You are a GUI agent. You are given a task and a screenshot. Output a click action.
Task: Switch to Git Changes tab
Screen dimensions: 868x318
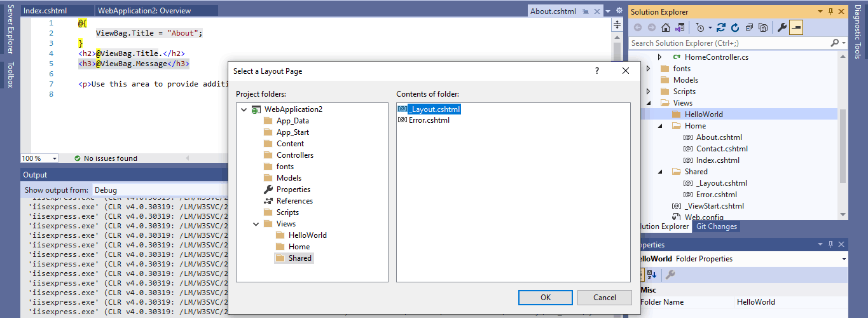click(716, 226)
